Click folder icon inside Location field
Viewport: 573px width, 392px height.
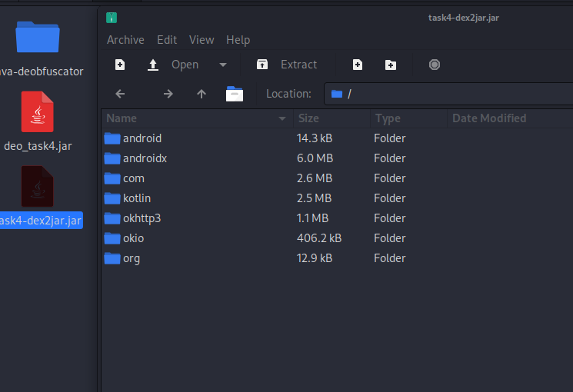[x=337, y=94]
